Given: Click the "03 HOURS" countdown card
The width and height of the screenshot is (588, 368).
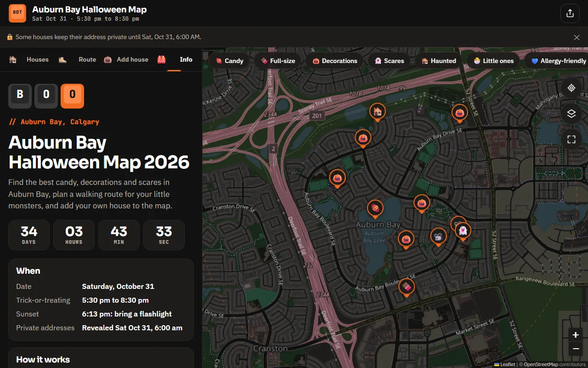Looking at the screenshot, I should pos(74,235).
